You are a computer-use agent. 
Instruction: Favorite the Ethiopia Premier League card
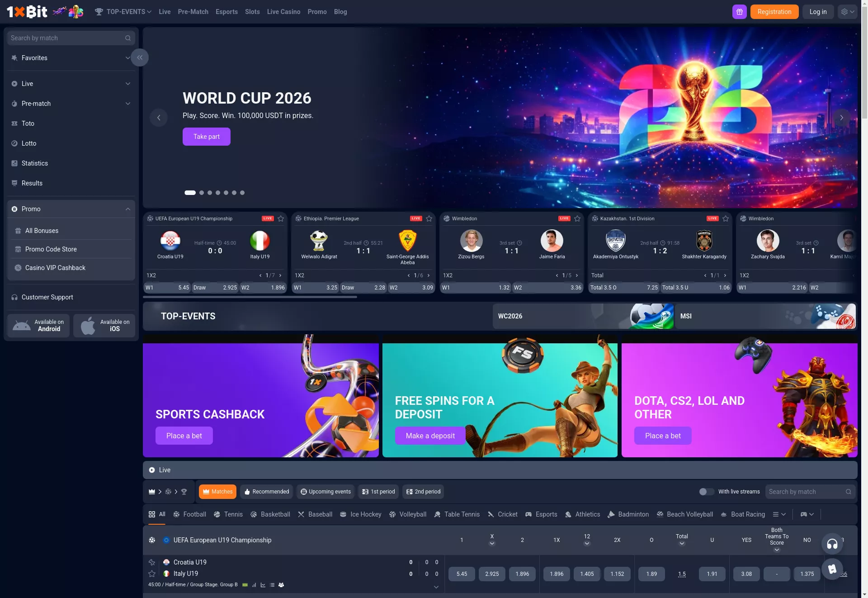429,218
